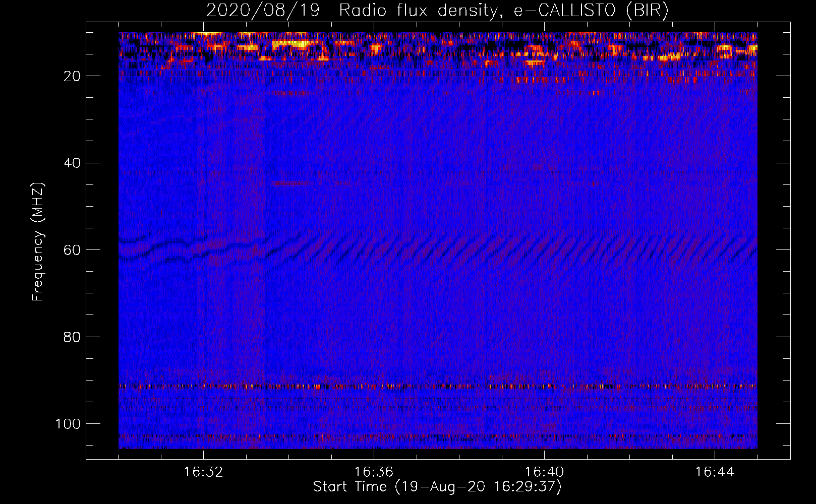Click the 40 MHz frequency tick label
The width and height of the screenshot is (816, 504).
point(72,163)
